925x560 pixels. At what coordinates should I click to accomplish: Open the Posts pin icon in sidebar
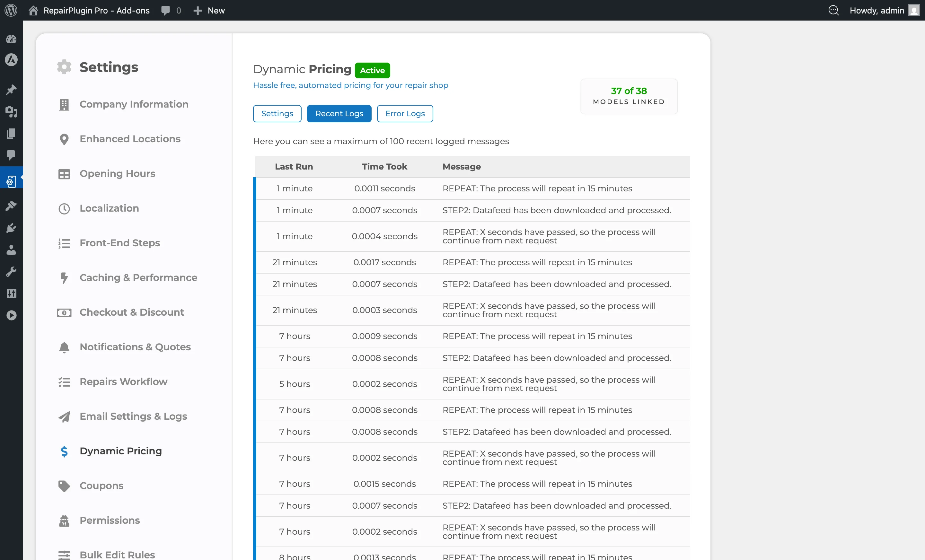coord(11,90)
